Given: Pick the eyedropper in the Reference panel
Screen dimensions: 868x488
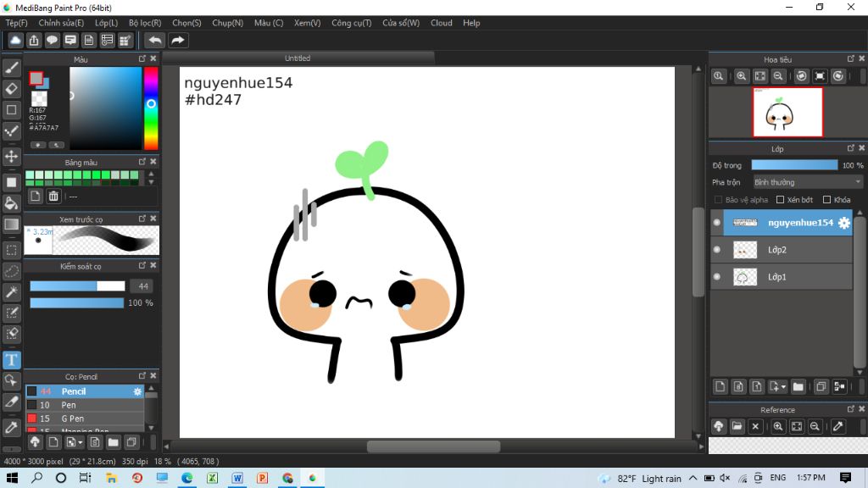Looking at the screenshot, I should pyautogui.click(x=838, y=427).
